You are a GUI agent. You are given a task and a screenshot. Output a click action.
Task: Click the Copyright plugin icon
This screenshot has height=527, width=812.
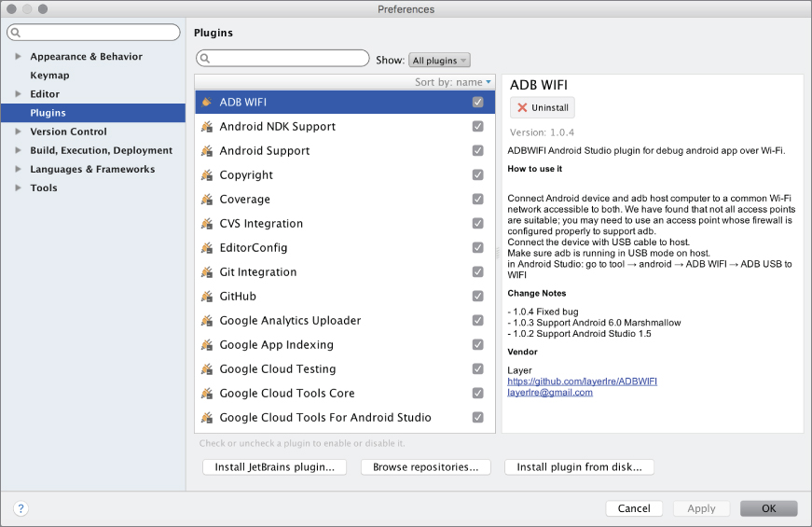[x=207, y=175]
